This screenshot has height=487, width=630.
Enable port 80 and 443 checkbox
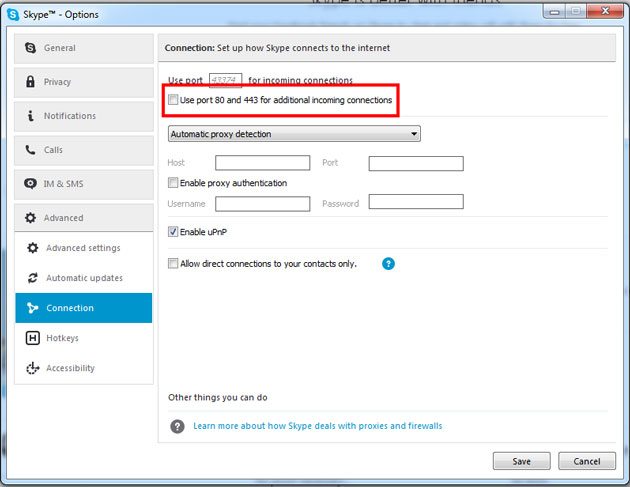(x=173, y=99)
